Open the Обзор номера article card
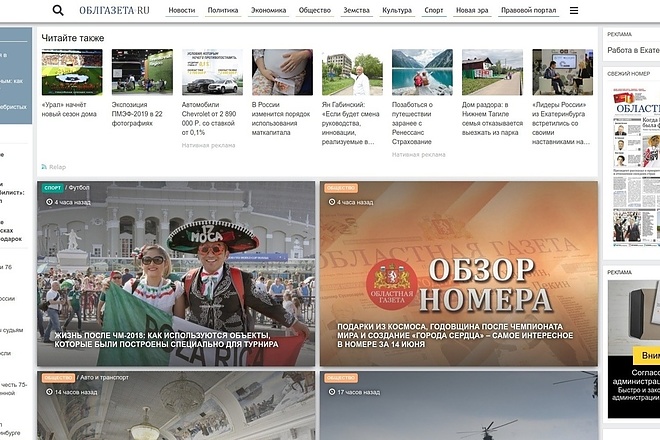Screen dimensions: 660x440 click(459, 274)
